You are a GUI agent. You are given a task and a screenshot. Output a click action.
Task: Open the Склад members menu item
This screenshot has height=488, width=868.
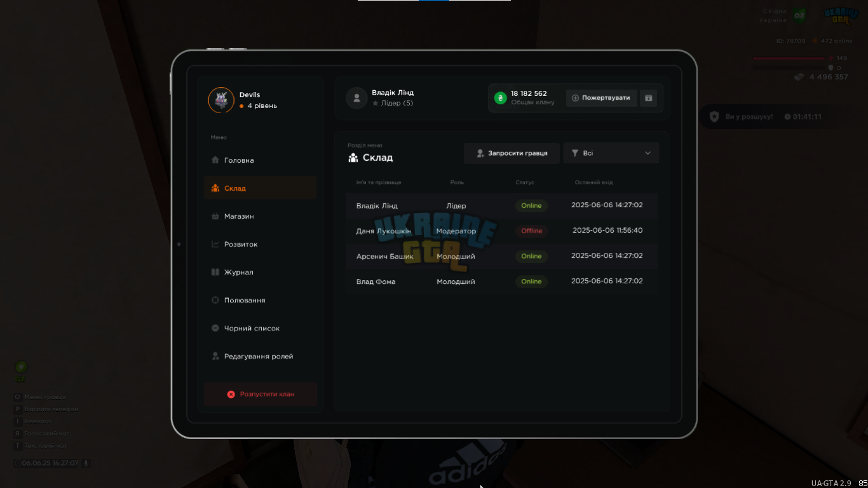pos(260,188)
